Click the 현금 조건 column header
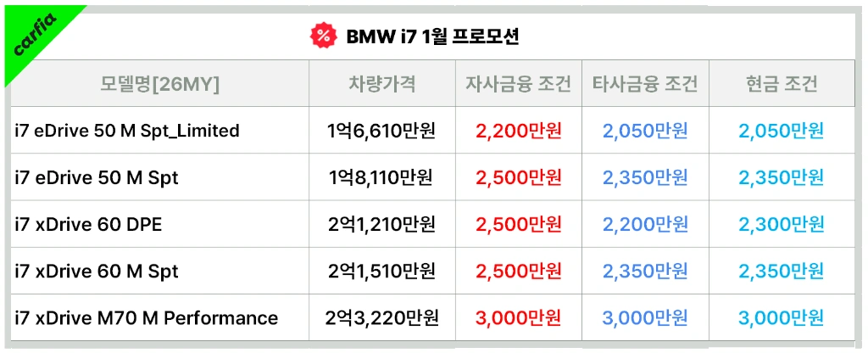Image resolution: width=868 pixels, height=353 pixels. point(781,84)
